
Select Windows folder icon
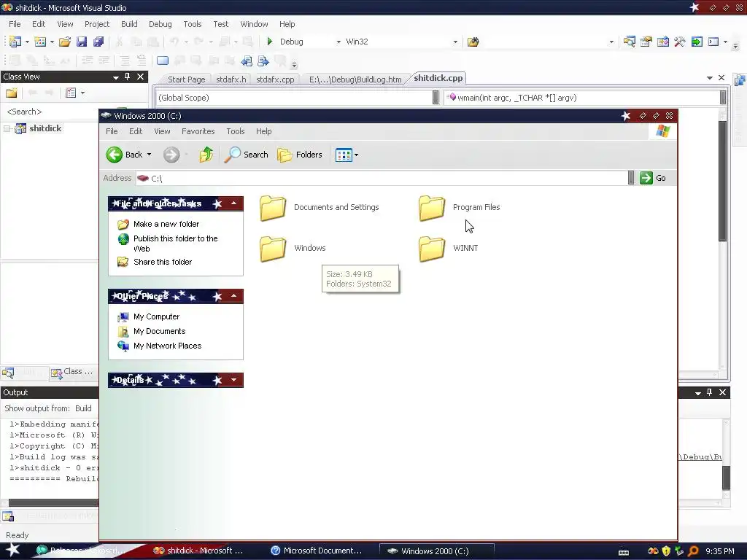point(273,249)
